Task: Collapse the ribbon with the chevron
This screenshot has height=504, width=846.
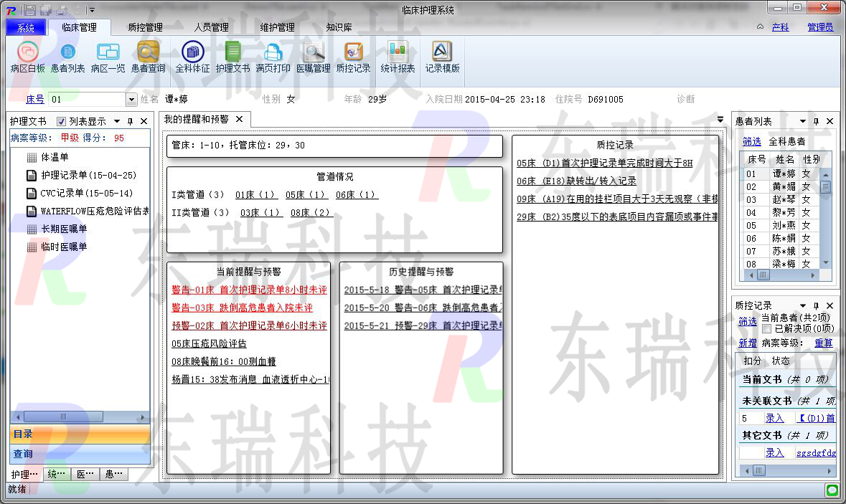Action: pyautogui.click(x=760, y=27)
